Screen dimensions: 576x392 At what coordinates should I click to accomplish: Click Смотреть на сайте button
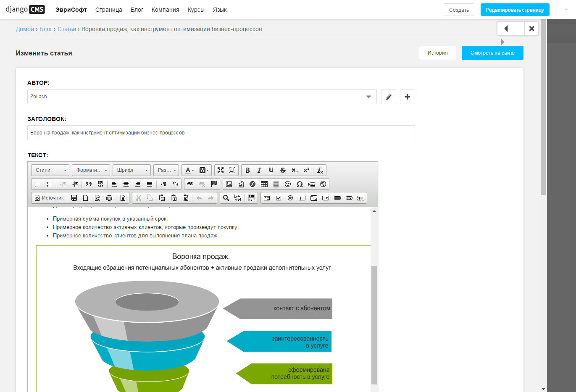point(492,53)
